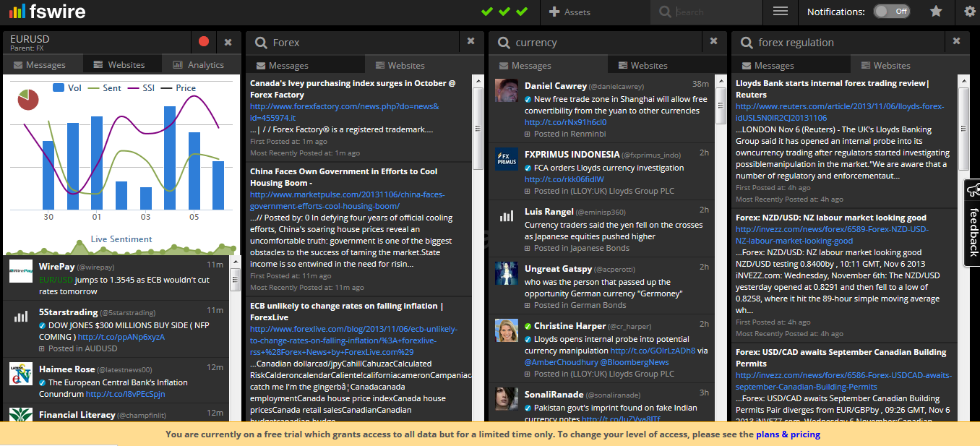Click the Forex panel vertical scrollbar
Viewport: 980px width, 446px height.
(478, 130)
